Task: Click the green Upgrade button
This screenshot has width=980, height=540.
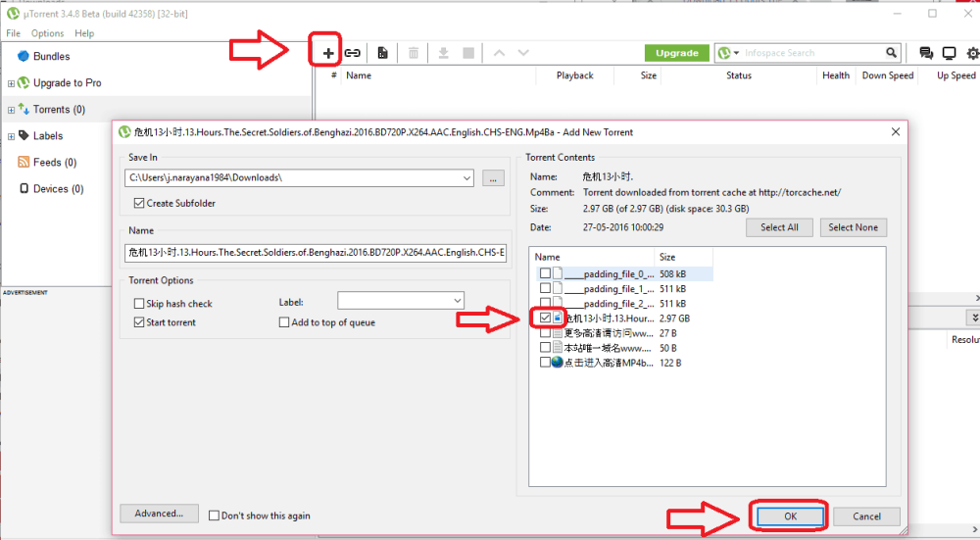Action: pos(677,53)
